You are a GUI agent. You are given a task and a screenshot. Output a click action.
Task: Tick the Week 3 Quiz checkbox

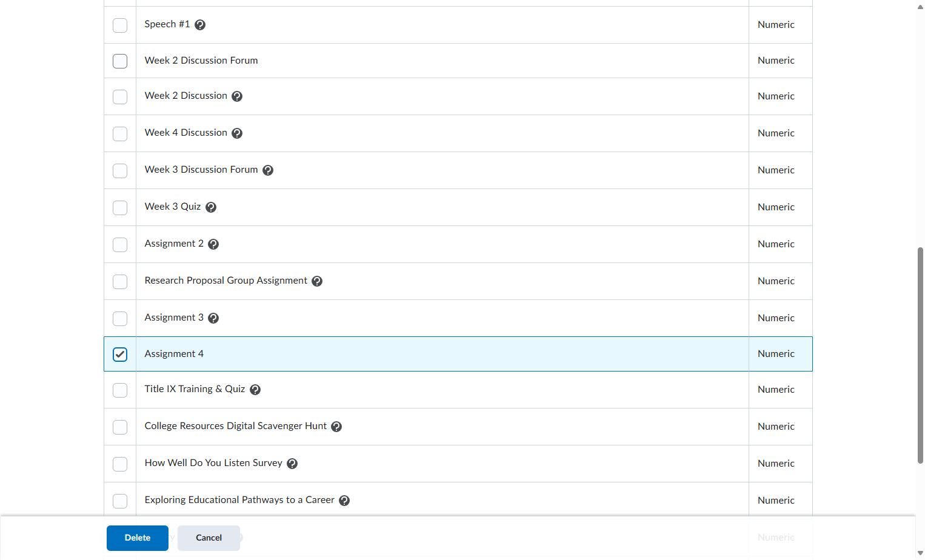click(120, 208)
